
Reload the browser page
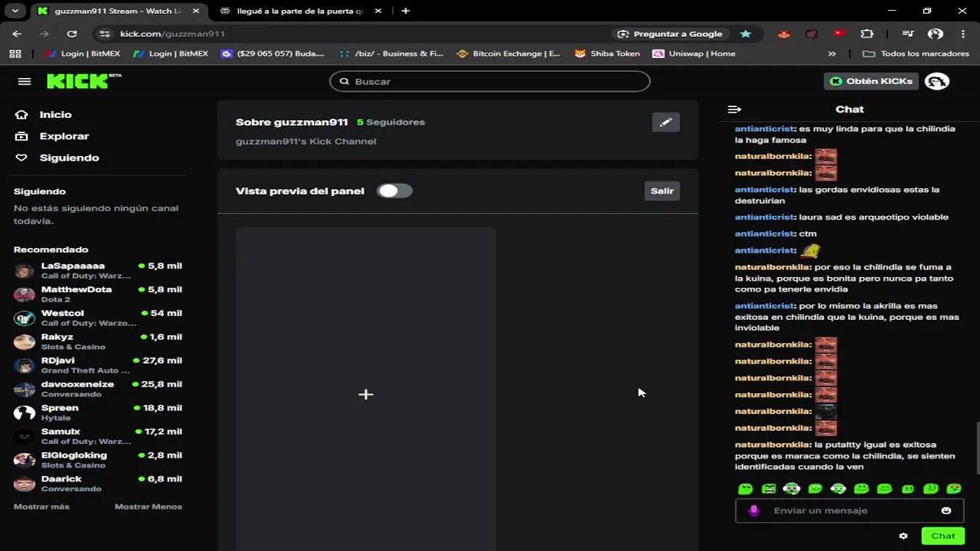[x=72, y=34]
